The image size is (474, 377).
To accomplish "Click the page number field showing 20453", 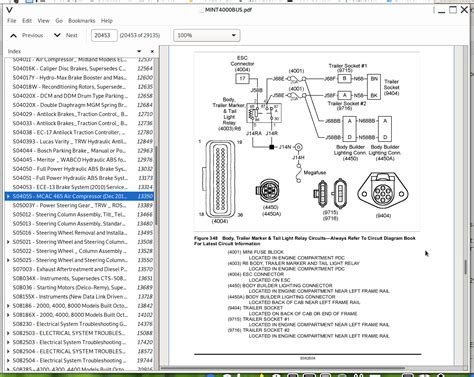I will click(104, 35).
